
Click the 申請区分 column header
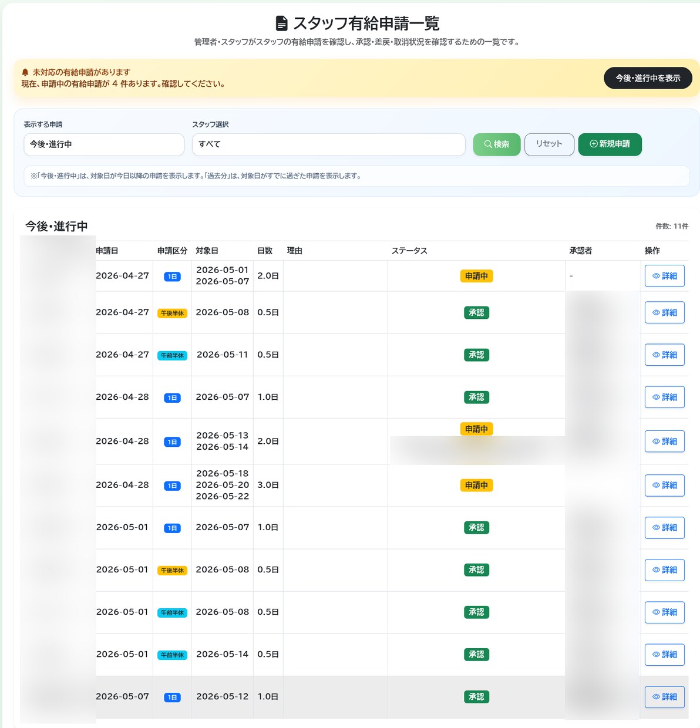tap(172, 251)
